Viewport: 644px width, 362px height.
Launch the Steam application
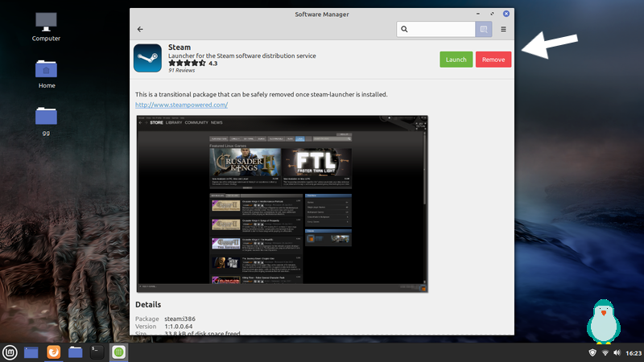pos(456,60)
